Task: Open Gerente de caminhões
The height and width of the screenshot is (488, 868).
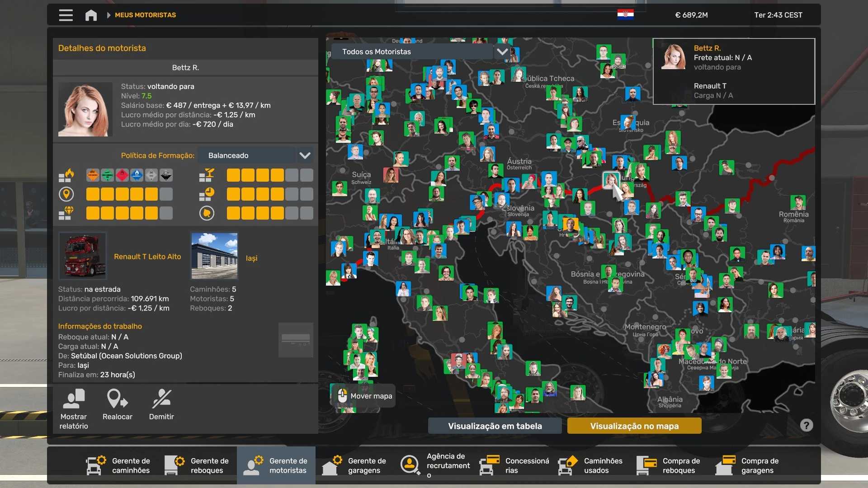Action: [x=119, y=465]
